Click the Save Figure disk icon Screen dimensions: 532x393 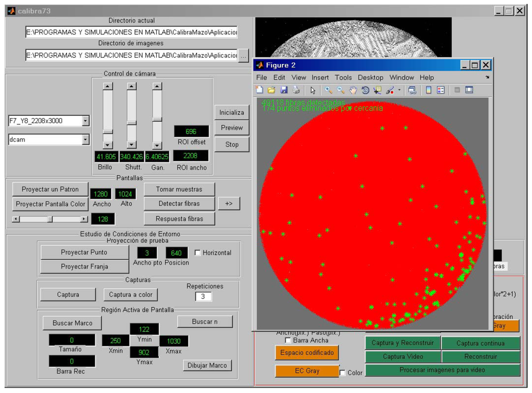[x=284, y=90]
